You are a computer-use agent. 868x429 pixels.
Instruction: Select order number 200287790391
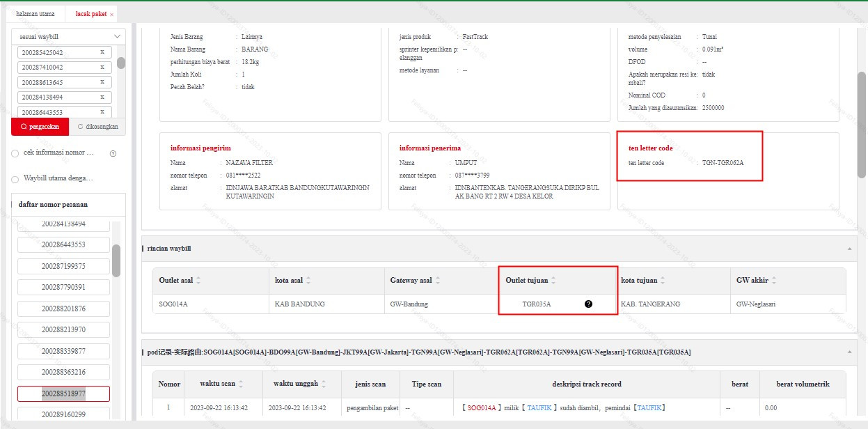(63, 287)
